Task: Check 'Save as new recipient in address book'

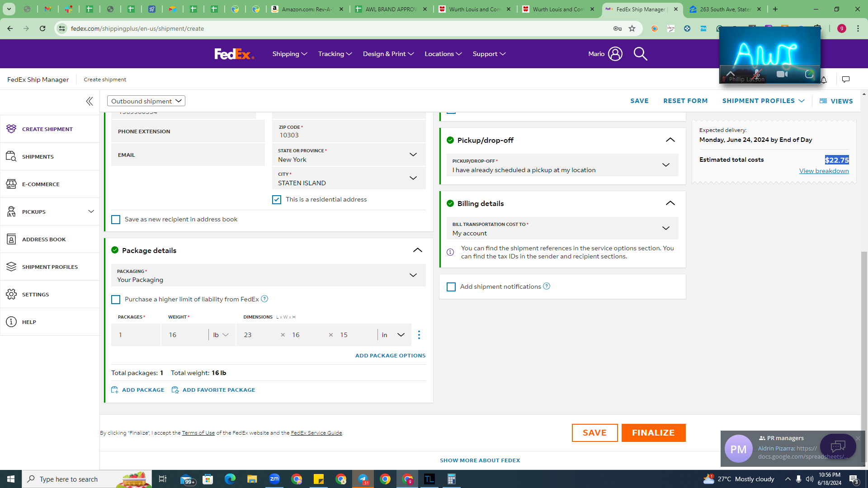Action: pos(116,220)
